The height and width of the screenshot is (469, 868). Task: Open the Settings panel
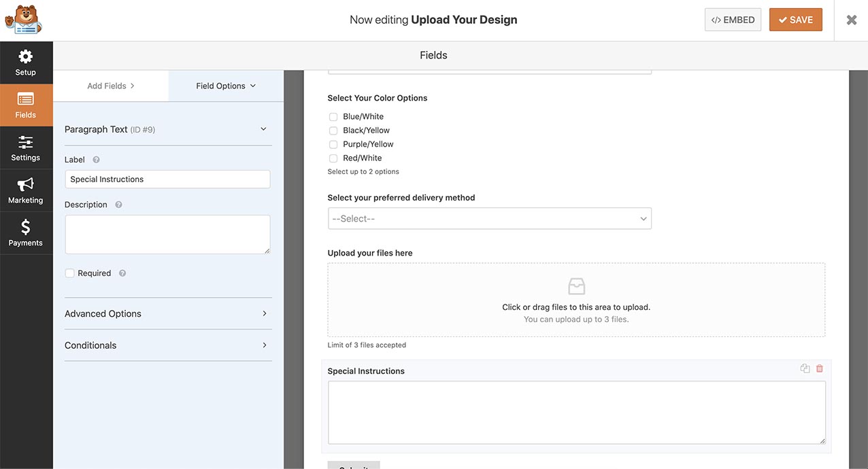(25, 147)
